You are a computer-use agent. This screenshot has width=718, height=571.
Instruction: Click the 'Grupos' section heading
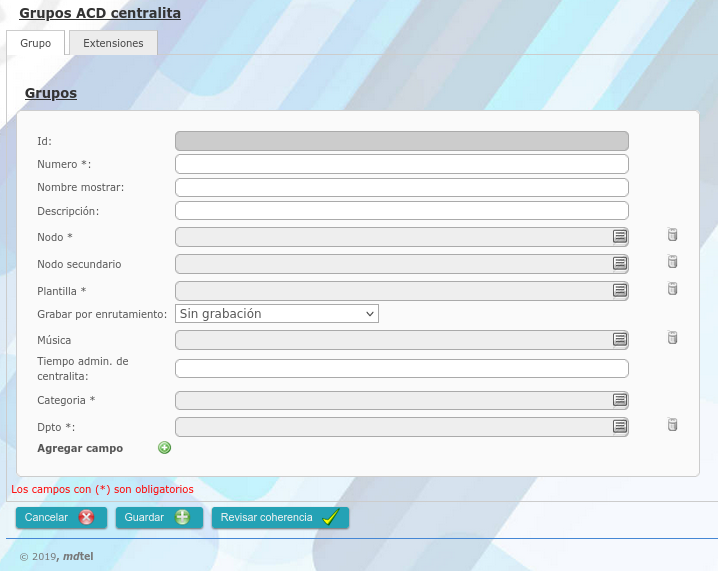tap(51, 93)
